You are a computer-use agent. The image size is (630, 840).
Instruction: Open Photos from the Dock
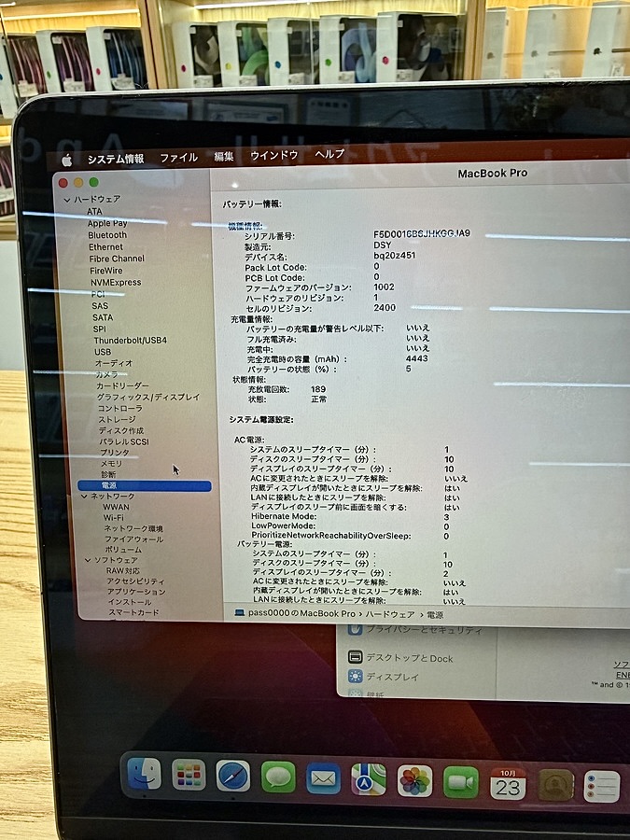(414, 781)
